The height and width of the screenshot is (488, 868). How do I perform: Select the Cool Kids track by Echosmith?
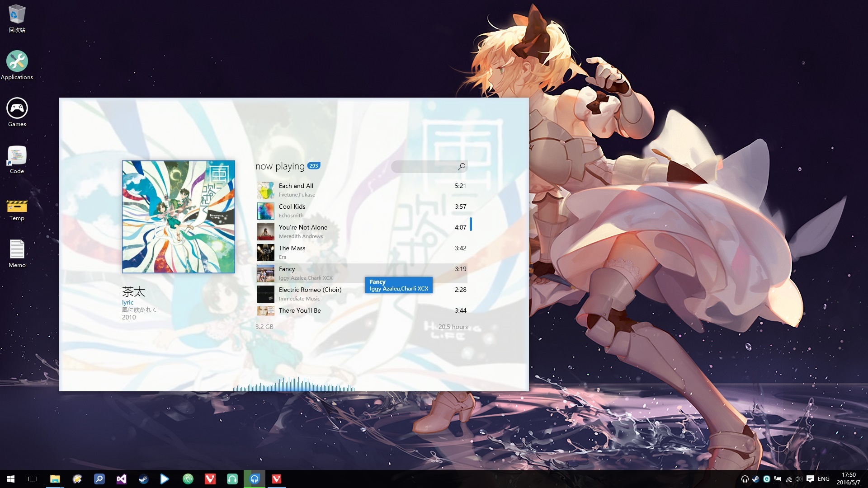click(292, 206)
